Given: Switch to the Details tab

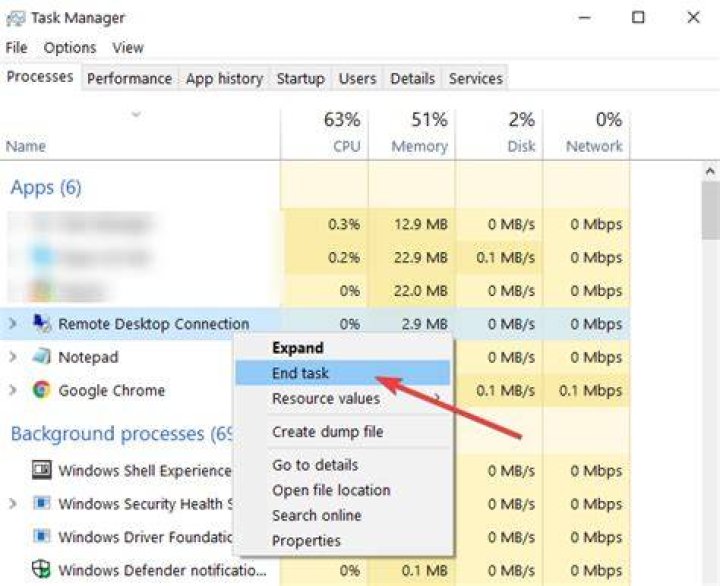Looking at the screenshot, I should point(412,79).
